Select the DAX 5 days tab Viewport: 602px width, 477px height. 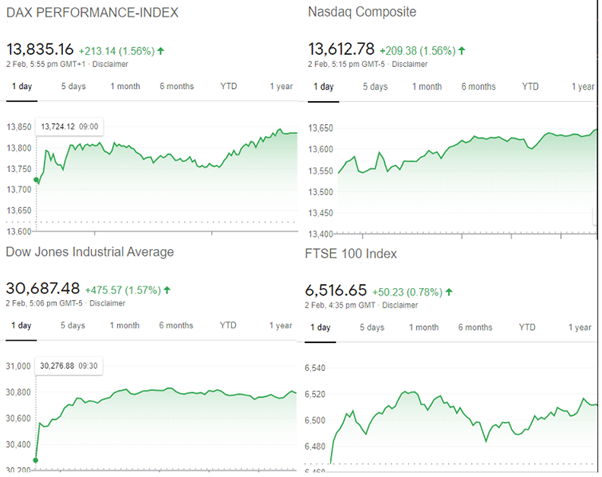(x=73, y=86)
